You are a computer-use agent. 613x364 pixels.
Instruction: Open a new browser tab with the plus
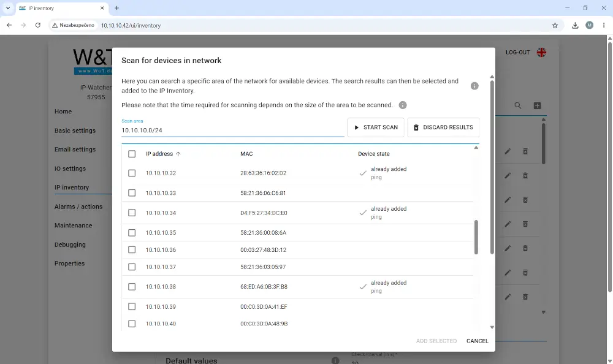[116, 8]
